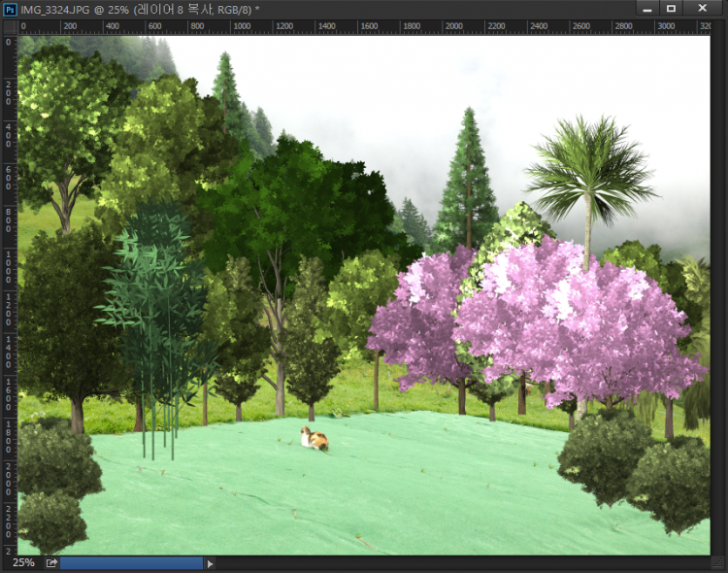Click the ruler origin corner box

(9, 26)
